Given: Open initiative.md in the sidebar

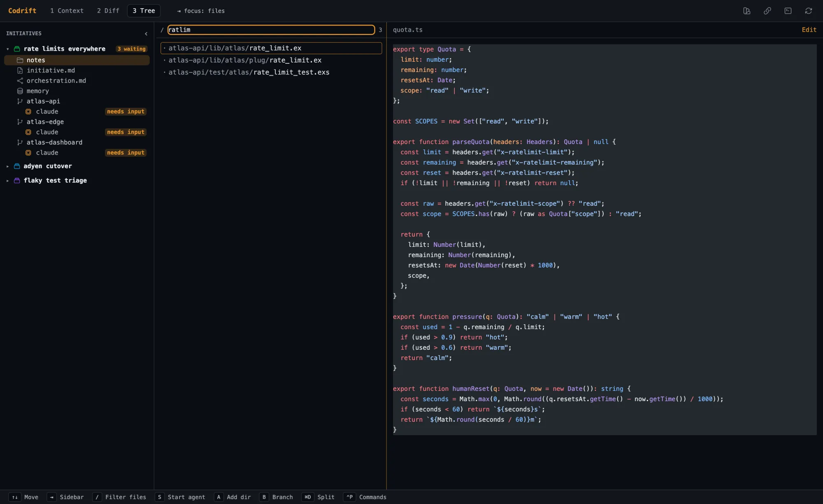Looking at the screenshot, I should (x=77, y=70).
